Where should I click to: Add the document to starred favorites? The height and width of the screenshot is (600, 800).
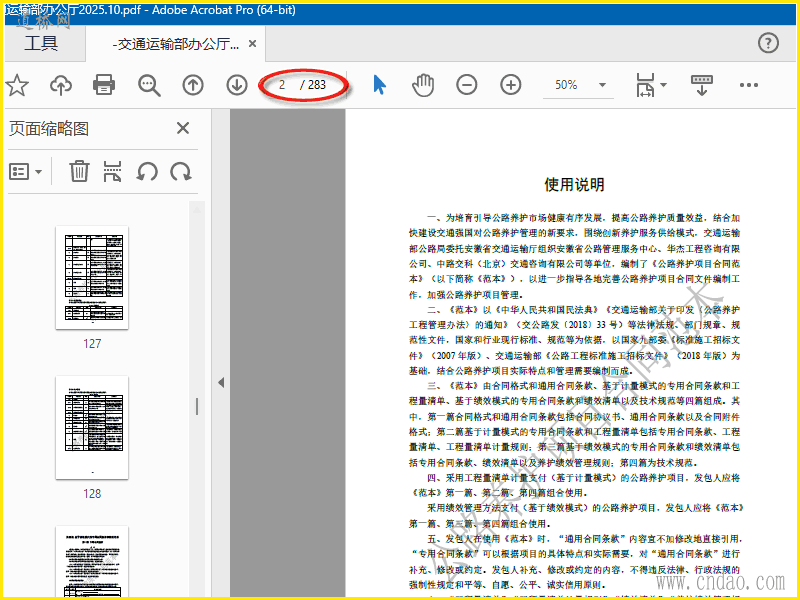pyautogui.click(x=17, y=85)
